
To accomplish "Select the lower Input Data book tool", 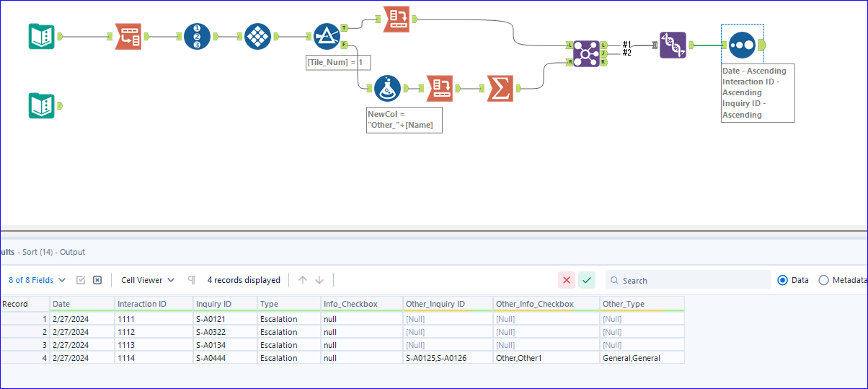I will point(41,105).
